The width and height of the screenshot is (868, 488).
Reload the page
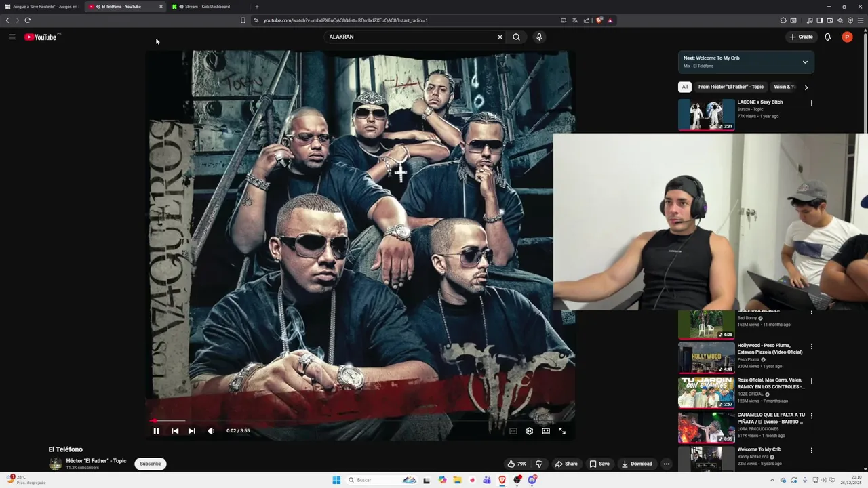(x=28, y=20)
